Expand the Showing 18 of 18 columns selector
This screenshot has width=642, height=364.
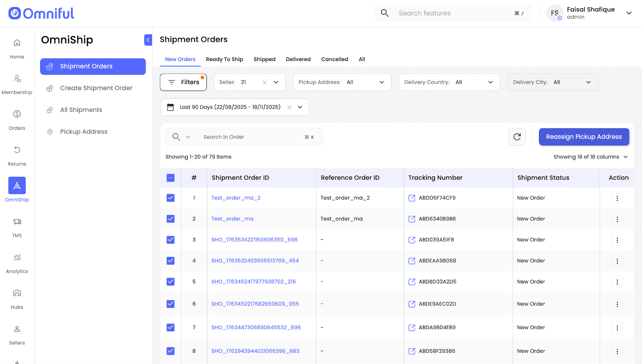[x=590, y=157]
